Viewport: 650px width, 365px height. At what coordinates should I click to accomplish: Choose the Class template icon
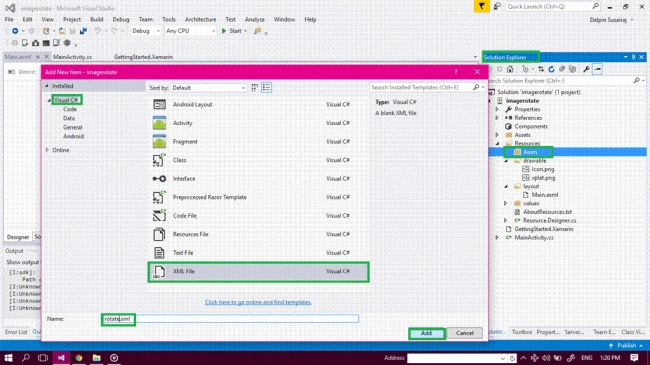[x=159, y=160]
